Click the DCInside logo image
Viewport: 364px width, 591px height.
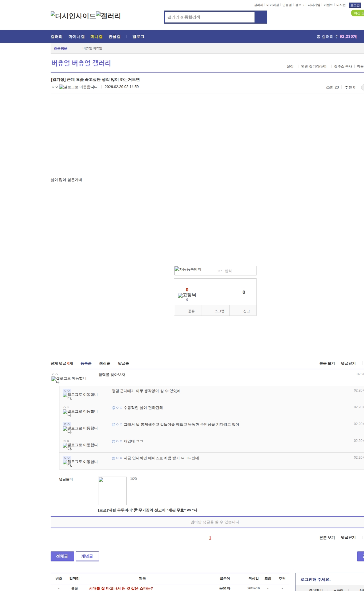click(73, 16)
